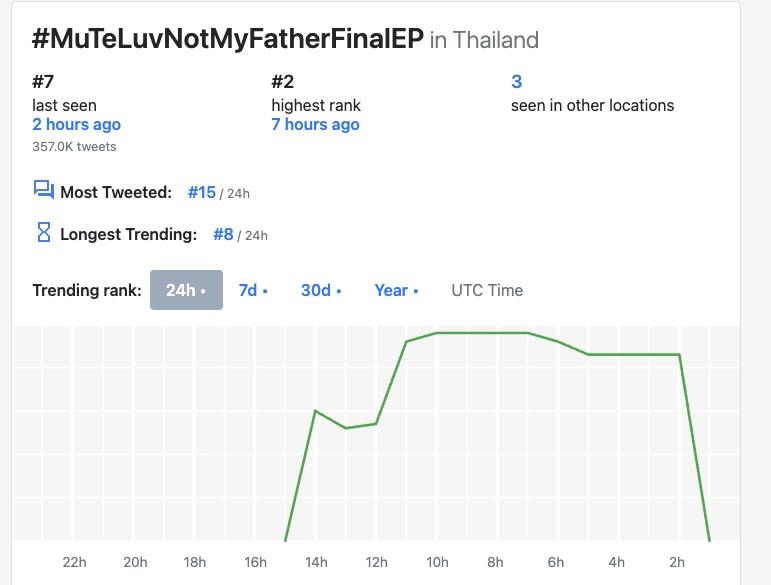Click the Longest Trending hourglass icon
This screenshot has height=585, width=771.
tap(43, 233)
